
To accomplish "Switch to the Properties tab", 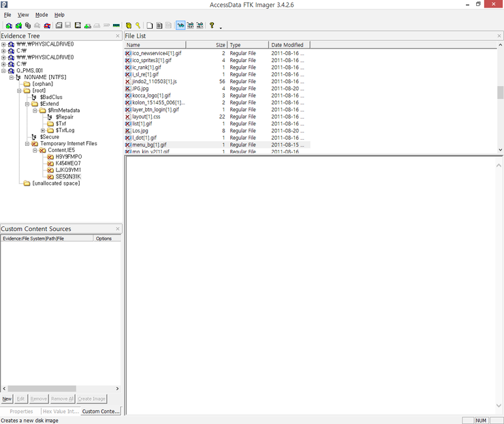I will pos(21,412).
